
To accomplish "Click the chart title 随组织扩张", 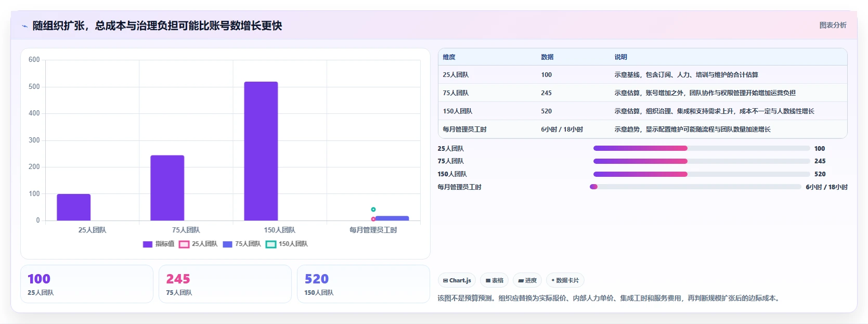I will pos(157,26).
